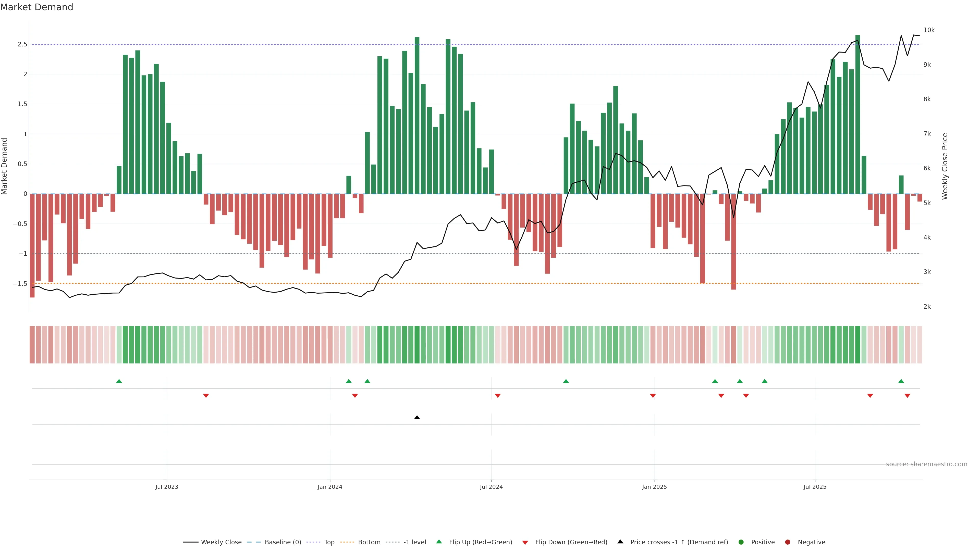Click the Negative red dot legend
The image size is (980, 551).
pyautogui.click(x=788, y=542)
